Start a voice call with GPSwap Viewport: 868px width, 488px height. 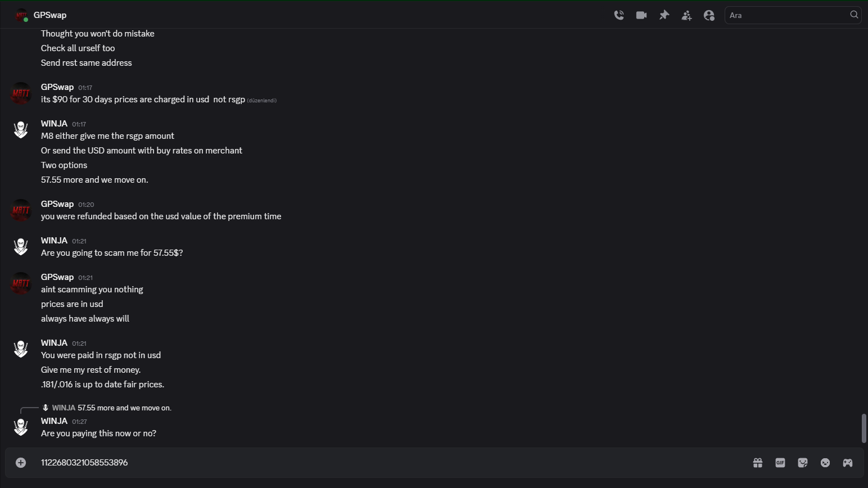[x=619, y=15]
